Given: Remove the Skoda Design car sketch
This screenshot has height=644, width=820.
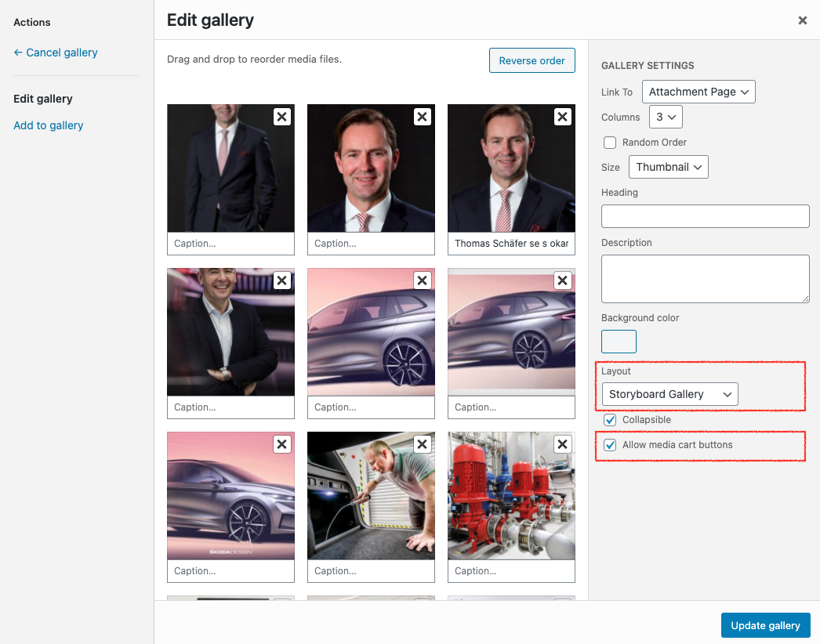Looking at the screenshot, I should 282,444.
